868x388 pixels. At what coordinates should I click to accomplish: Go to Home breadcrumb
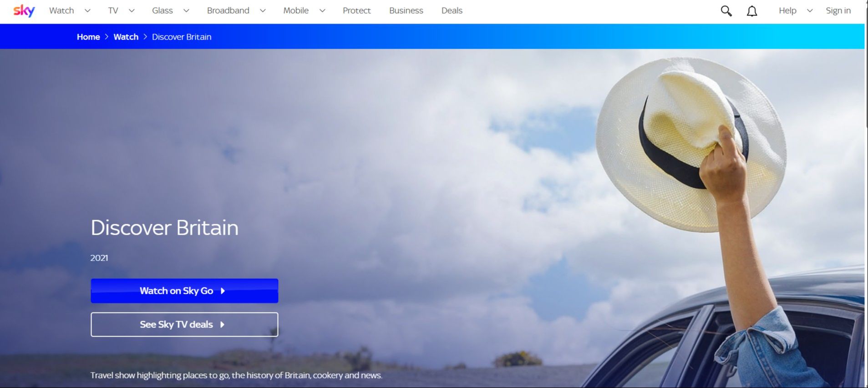click(x=88, y=37)
